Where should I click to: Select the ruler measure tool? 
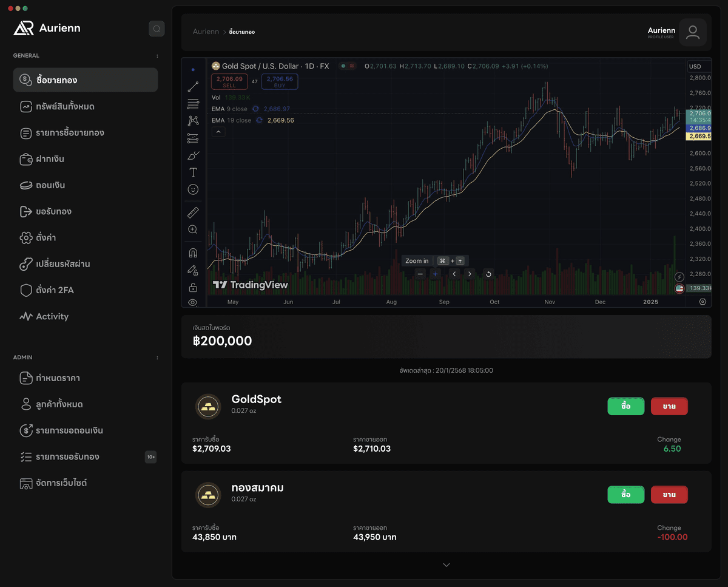193,212
